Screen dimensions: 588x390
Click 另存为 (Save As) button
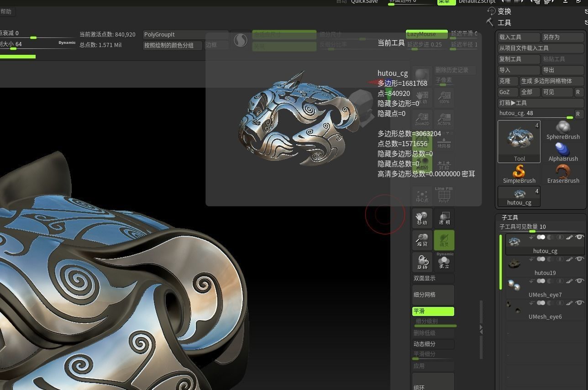(x=563, y=37)
